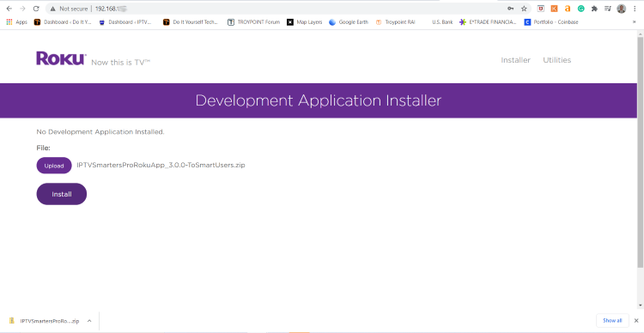The width and height of the screenshot is (644, 333).
Task: Open the Apps bookmarks shortcut
Action: (x=17, y=22)
